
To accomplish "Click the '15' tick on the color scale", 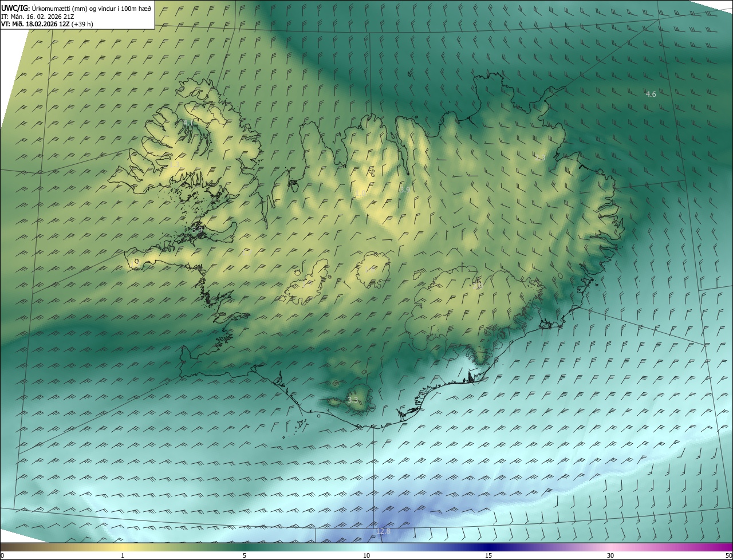I will click(488, 555).
